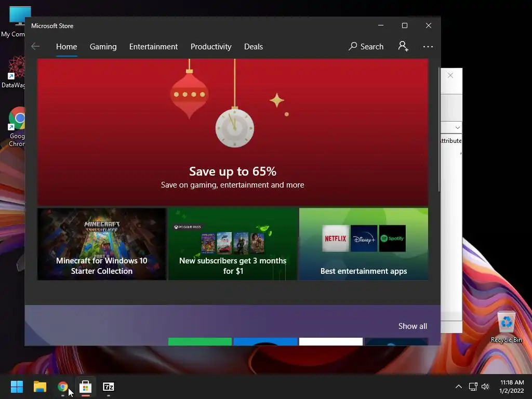Image resolution: width=532 pixels, height=399 pixels.
Task: Click Show all link
Action: coord(413,326)
